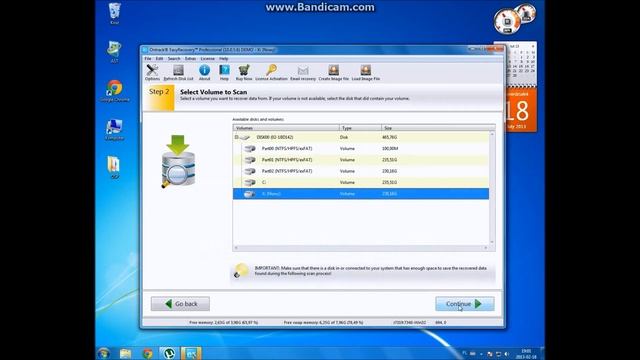
Task: Click the Load Image File icon
Action: point(366,72)
